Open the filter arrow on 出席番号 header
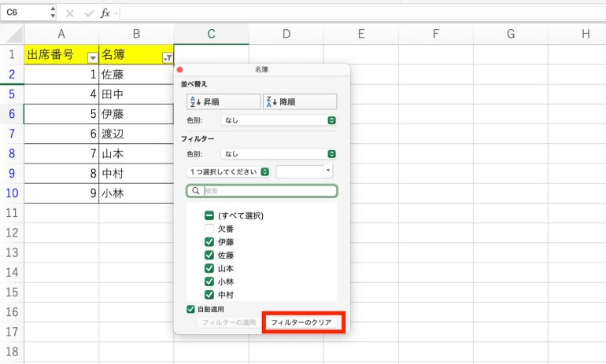Image resolution: width=606 pixels, height=364 pixels. 93,57
